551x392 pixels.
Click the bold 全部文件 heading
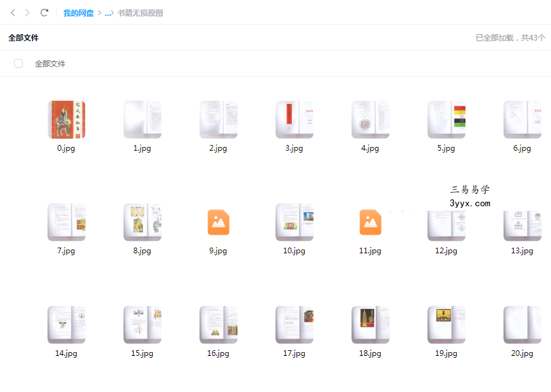[23, 37]
